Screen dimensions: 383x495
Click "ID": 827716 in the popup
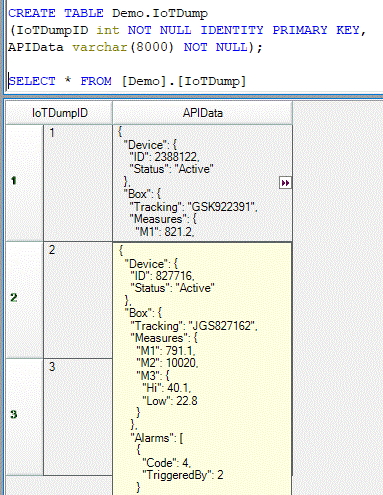point(163,276)
